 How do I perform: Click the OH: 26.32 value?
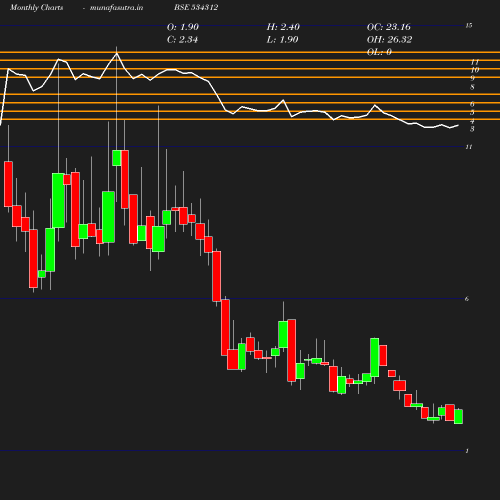point(389,39)
